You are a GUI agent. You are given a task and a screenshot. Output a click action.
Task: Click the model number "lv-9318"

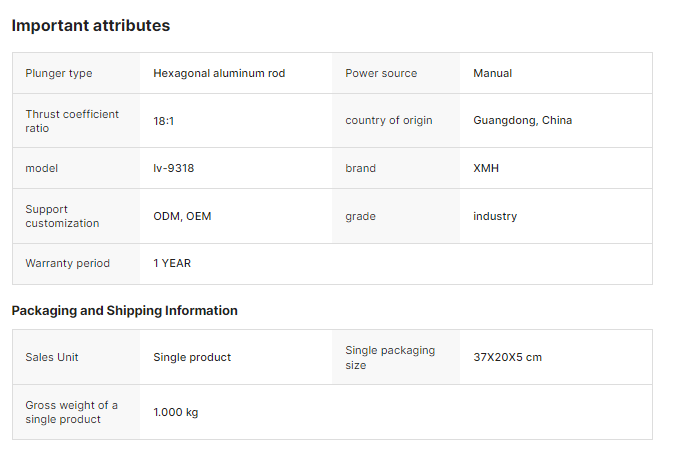[x=174, y=168]
